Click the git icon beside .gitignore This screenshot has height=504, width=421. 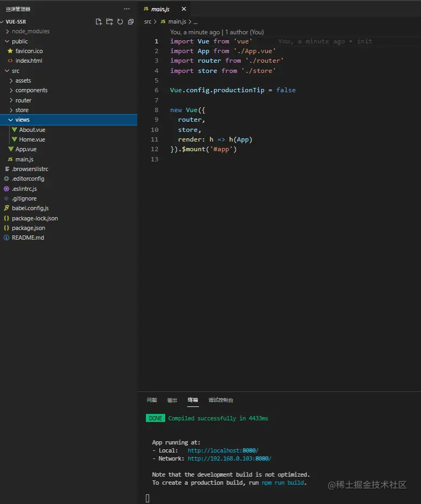tap(6, 198)
